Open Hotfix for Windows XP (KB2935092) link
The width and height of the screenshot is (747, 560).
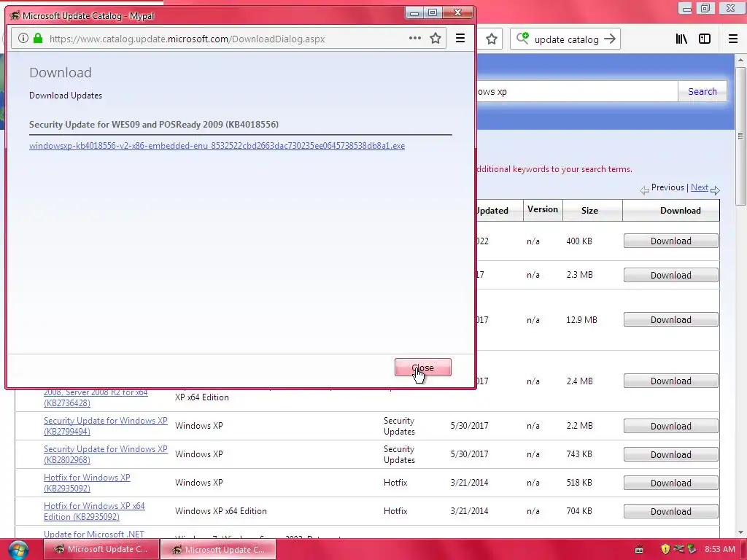(x=87, y=483)
